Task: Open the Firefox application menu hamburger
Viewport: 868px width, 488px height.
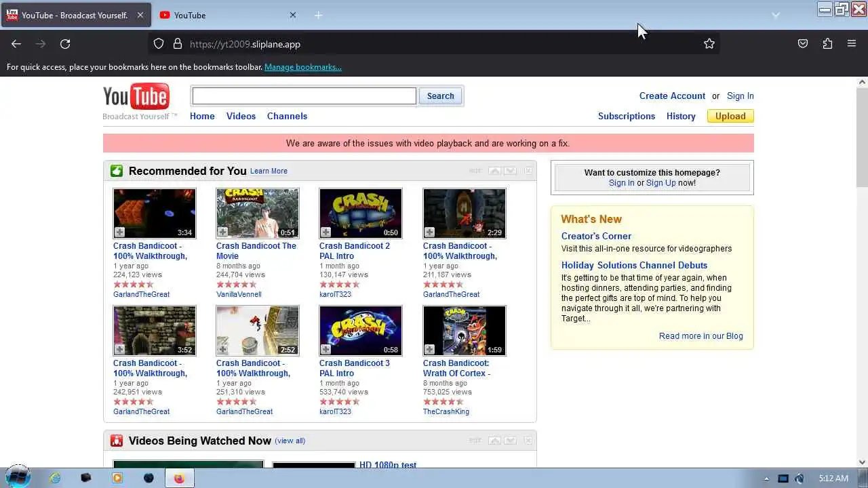Action: pos(852,44)
